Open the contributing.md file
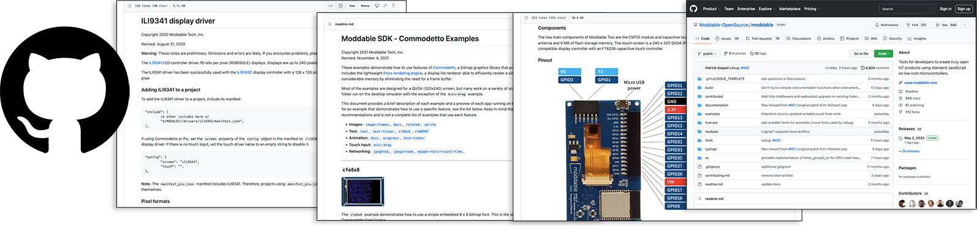 tap(717, 175)
